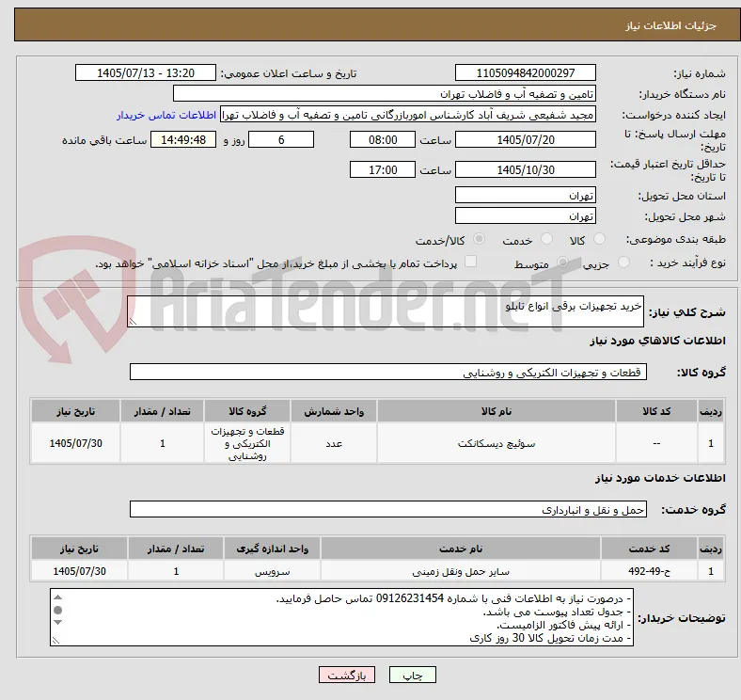Viewport: 741px width, 700px height.
Task: Click the کد کالا column header
Action: point(656,411)
